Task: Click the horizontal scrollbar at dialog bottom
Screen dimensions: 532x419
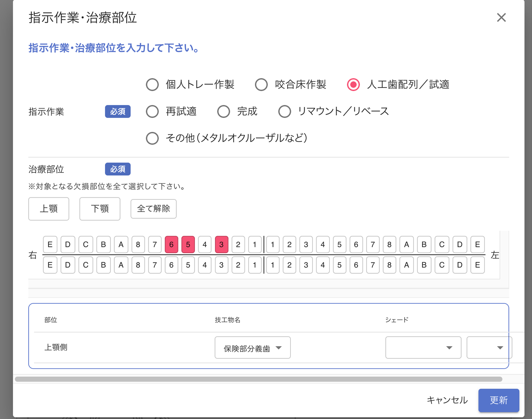Action: [258, 379]
